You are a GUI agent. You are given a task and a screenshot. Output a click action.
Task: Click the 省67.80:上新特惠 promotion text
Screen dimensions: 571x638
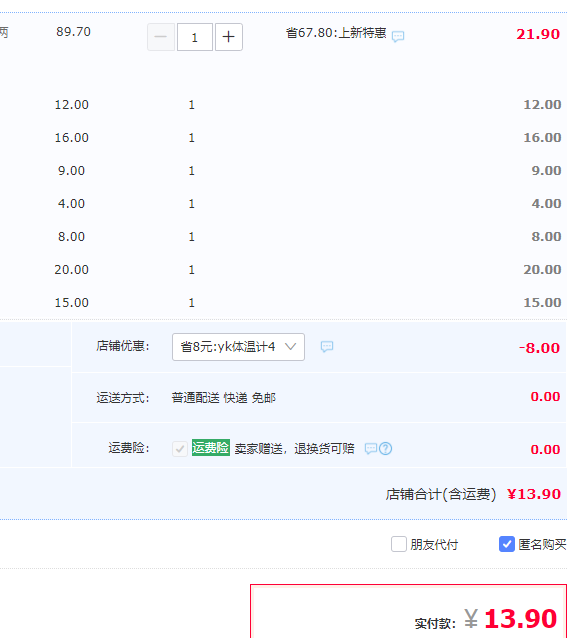pyautogui.click(x=336, y=33)
